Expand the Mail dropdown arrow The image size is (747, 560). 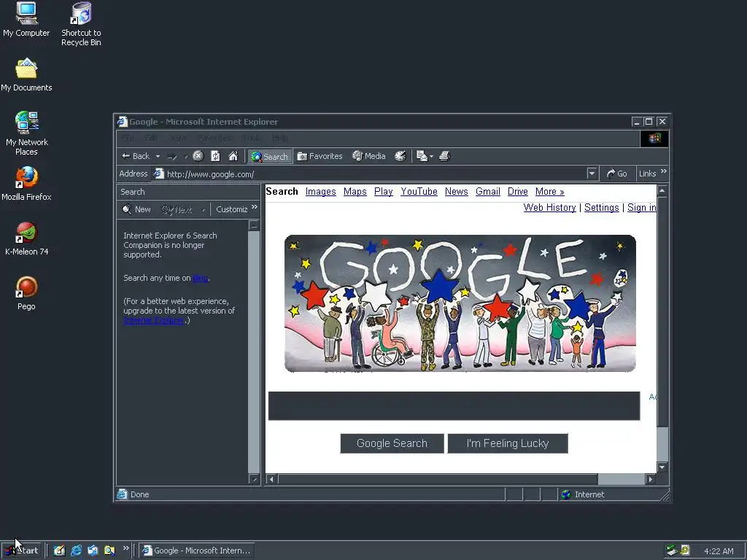pyautogui.click(x=432, y=156)
